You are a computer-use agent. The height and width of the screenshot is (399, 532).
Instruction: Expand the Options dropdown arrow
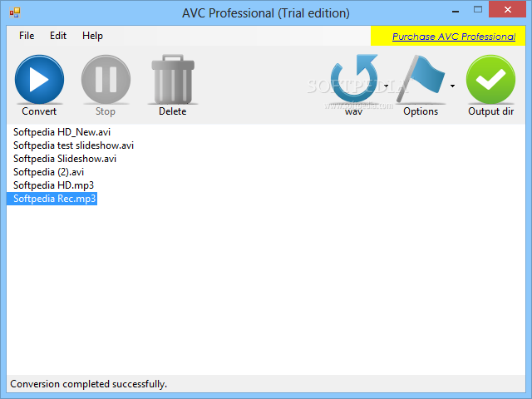[x=452, y=86]
